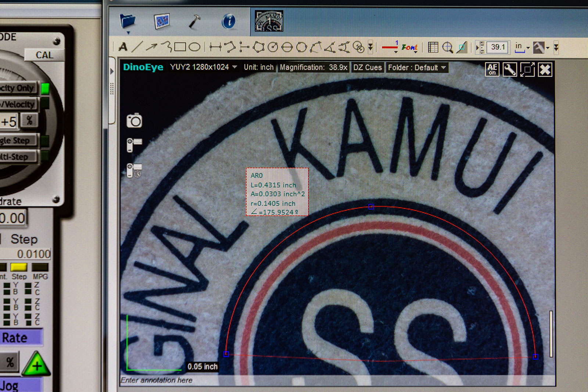Choose the three-point angle measurement tool
588x392 pixels.
tap(330, 47)
